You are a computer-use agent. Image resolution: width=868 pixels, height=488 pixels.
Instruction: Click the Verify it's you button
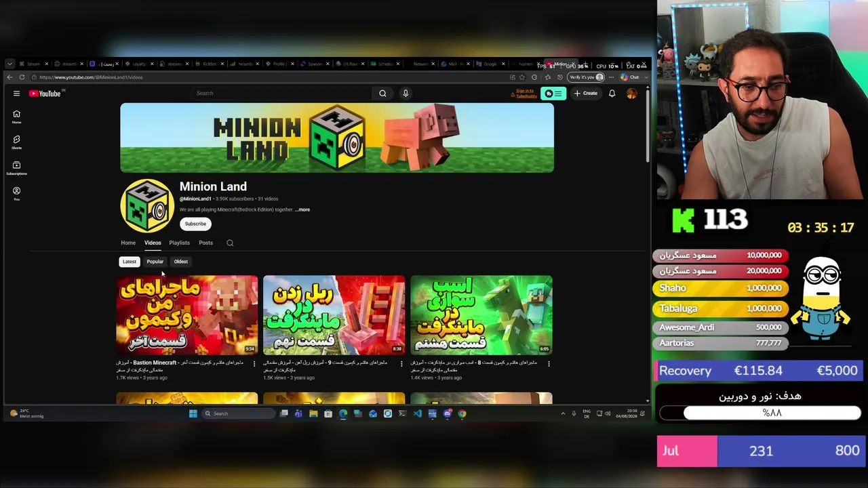(x=587, y=77)
